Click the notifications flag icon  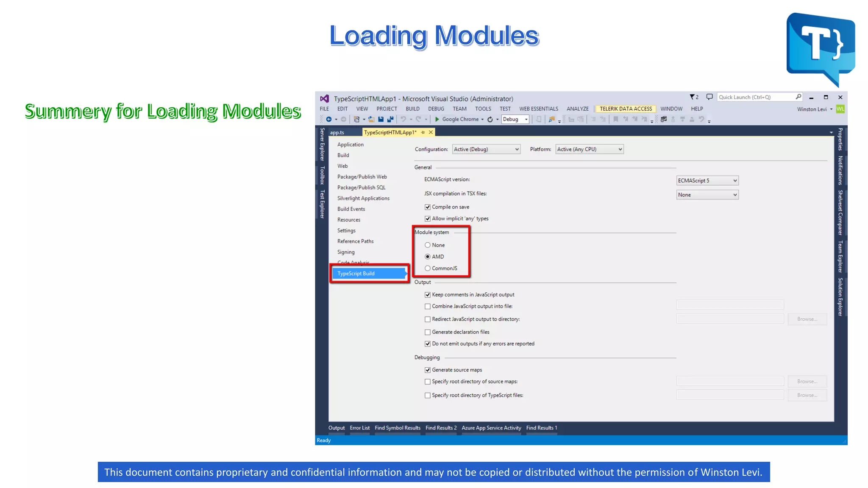coord(693,97)
